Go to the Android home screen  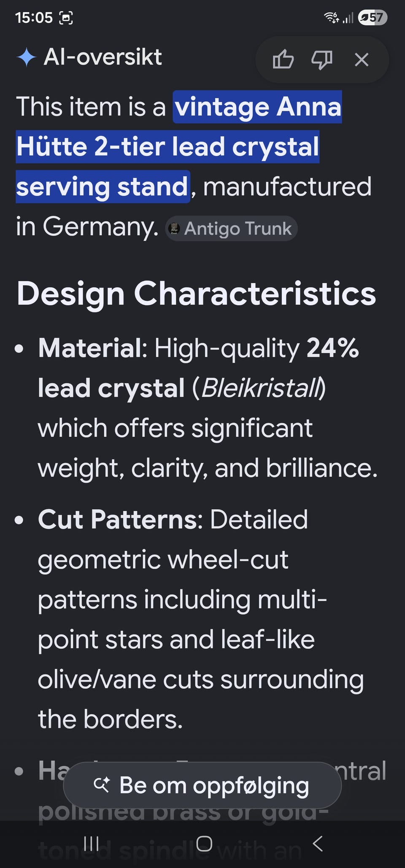click(x=204, y=844)
